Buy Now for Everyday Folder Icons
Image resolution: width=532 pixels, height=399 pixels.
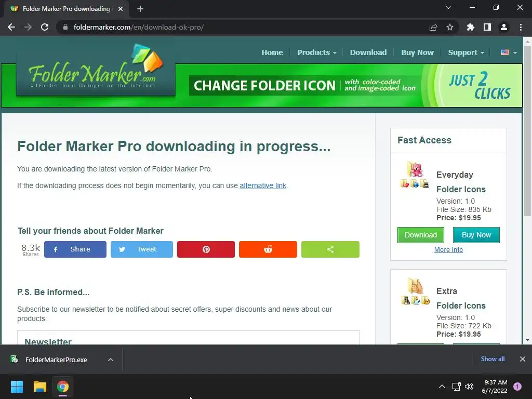point(476,235)
